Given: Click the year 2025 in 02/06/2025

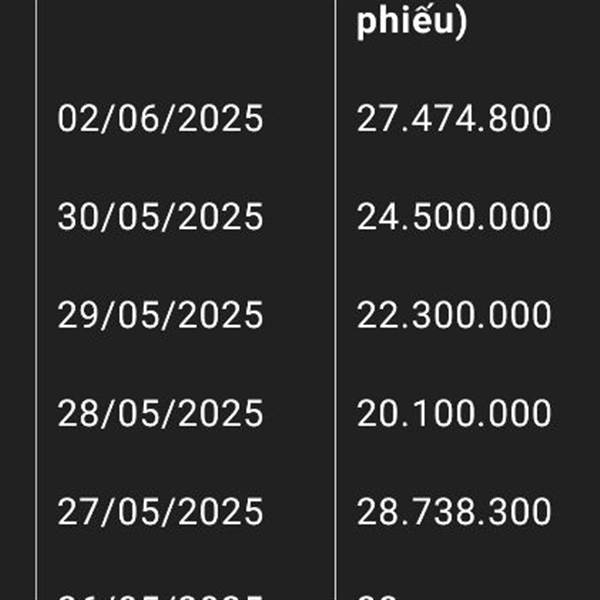Looking at the screenshot, I should (x=221, y=119).
